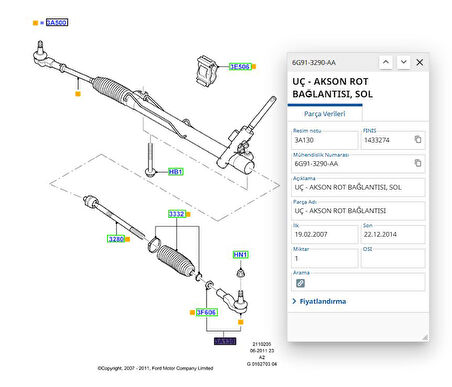Image resolution: width=452 pixels, height=387 pixels.
Task: Click the highlighted dark callout at diagram bottom
Action: click(x=225, y=341)
